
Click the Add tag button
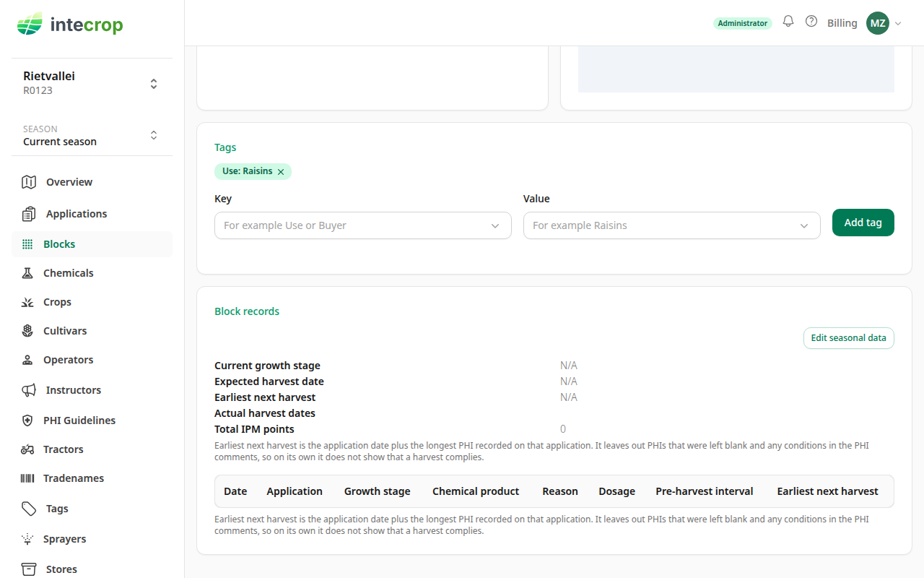(x=863, y=223)
